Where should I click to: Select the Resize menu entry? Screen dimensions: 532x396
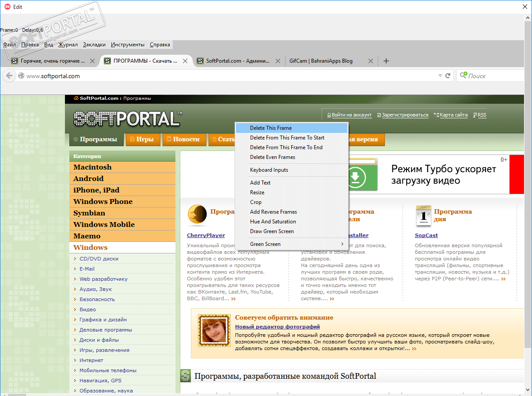pyautogui.click(x=292, y=192)
